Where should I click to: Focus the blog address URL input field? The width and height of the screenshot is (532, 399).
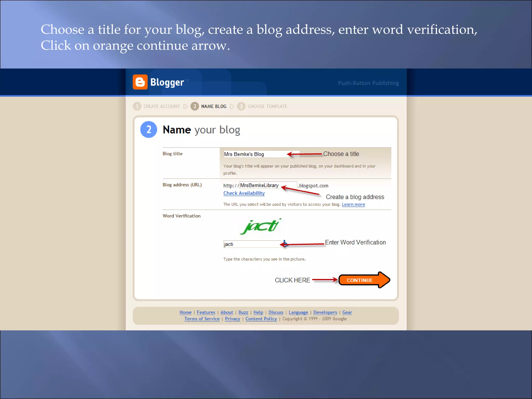[268, 185]
